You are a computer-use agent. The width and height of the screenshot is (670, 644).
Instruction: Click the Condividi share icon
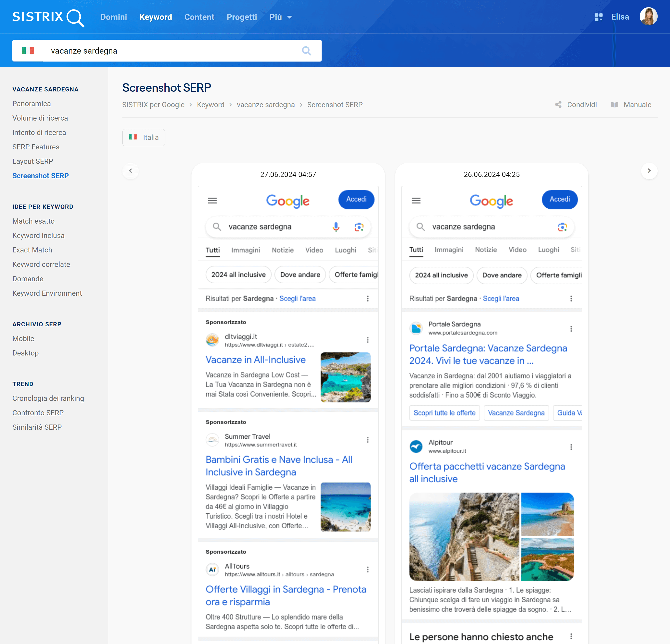(x=558, y=105)
